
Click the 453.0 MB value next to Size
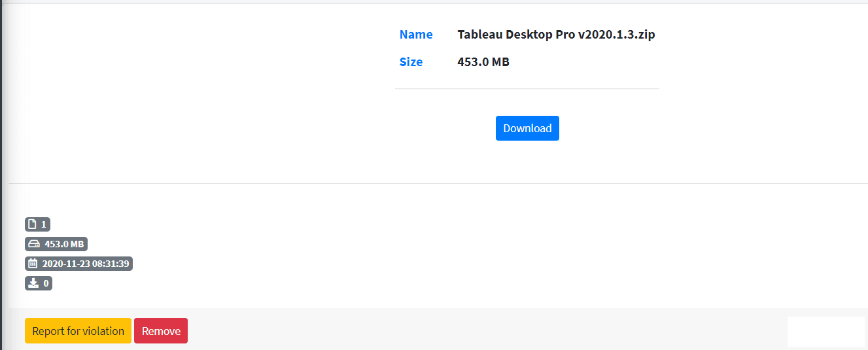pos(483,62)
